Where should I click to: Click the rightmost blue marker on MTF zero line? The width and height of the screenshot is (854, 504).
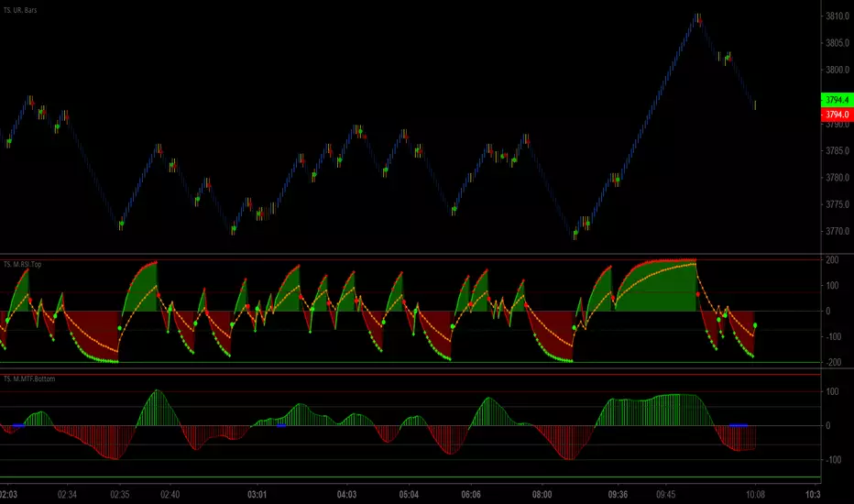click(x=739, y=425)
